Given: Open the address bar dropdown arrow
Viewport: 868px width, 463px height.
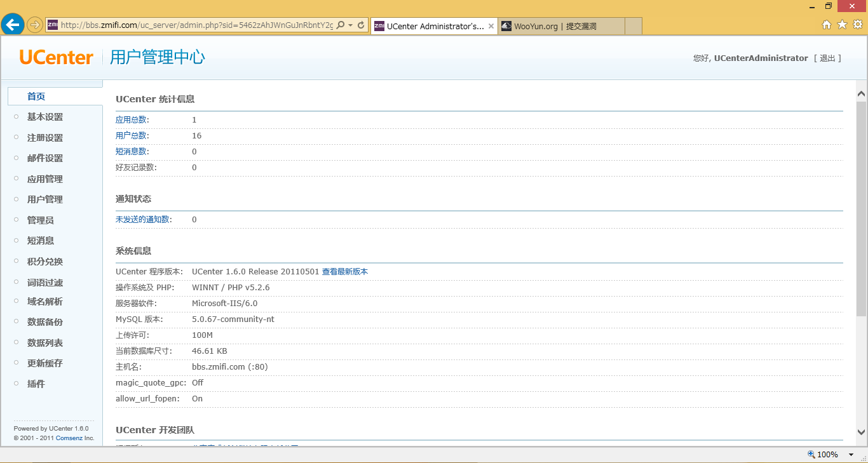Looking at the screenshot, I should (x=350, y=25).
